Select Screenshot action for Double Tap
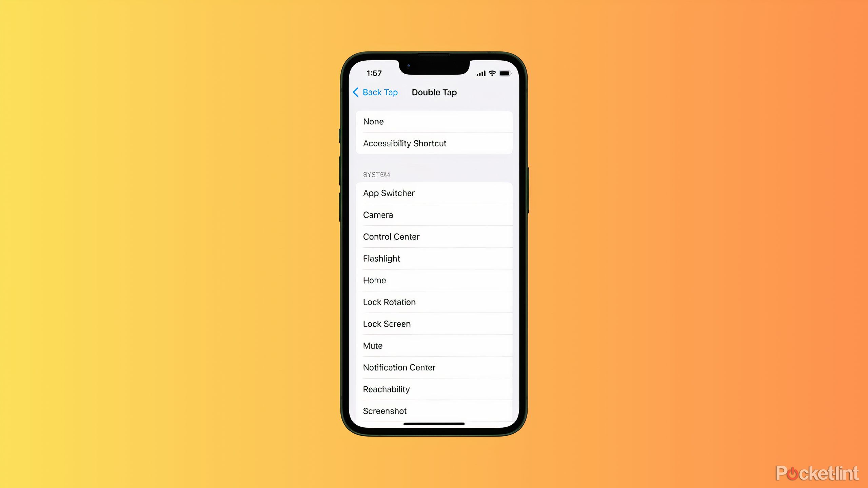The height and width of the screenshot is (488, 868). click(x=385, y=410)
